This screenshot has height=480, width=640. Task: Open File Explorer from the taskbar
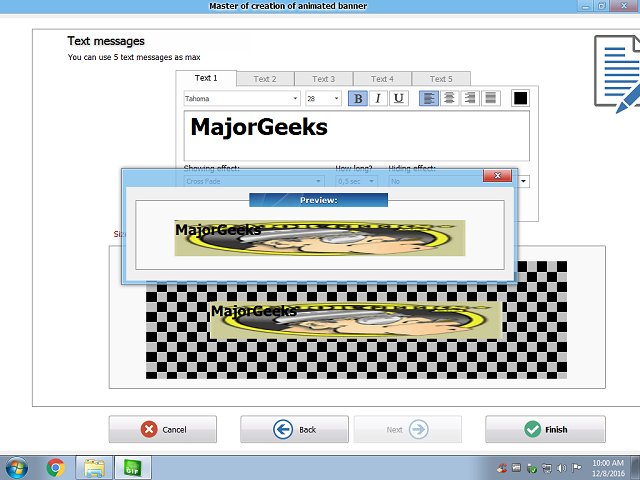[94, 468]
